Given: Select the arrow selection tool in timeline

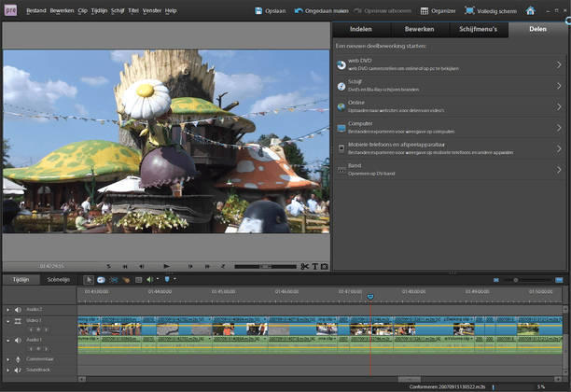Looking at the screenshot, I should [89, 279].
